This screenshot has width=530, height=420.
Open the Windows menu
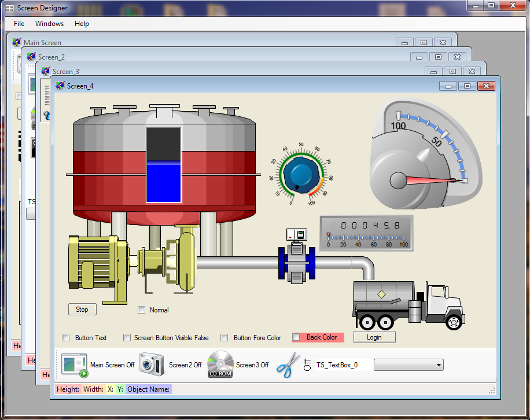(x=49, y=24)
